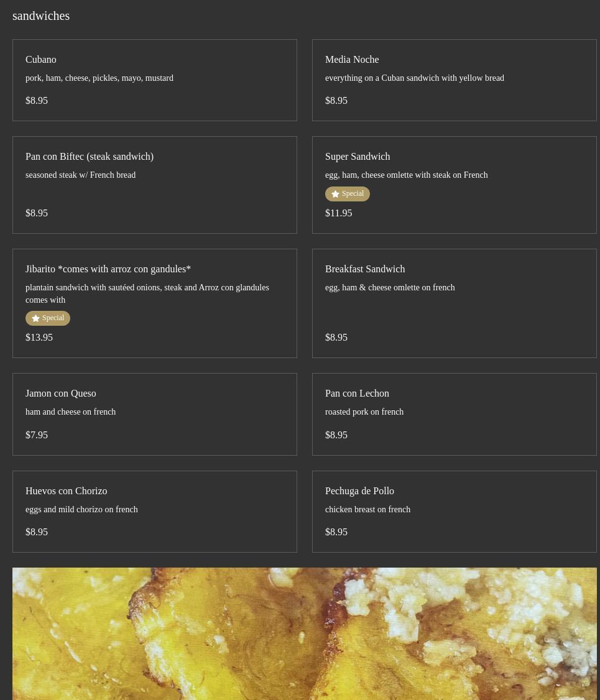Open the Cubano menu item
The image size is (600, 700).
41,60
